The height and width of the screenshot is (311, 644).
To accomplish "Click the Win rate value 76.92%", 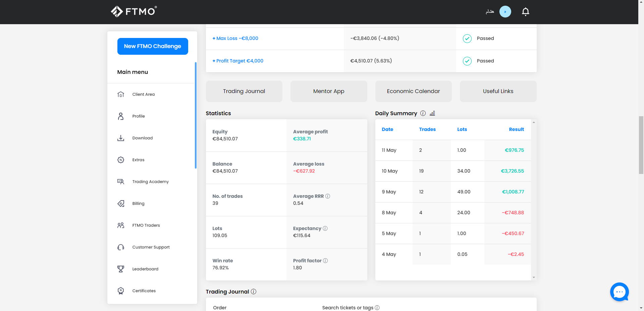I will (220, 268).
